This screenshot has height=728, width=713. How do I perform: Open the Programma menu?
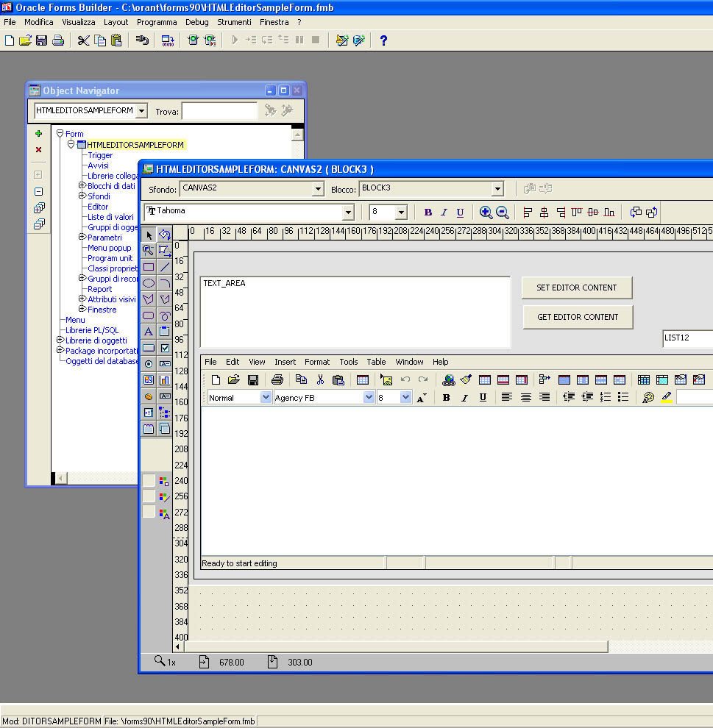coord(157,22)
